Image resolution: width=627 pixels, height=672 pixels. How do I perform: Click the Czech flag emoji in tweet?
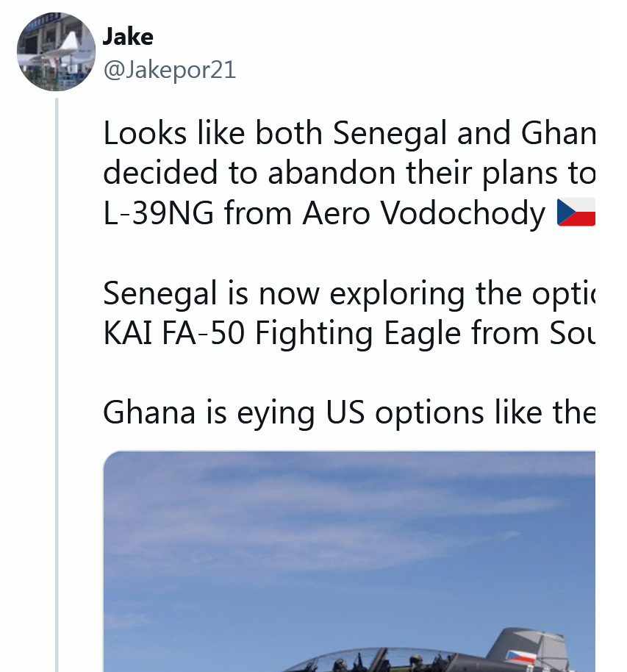[576, 212]
